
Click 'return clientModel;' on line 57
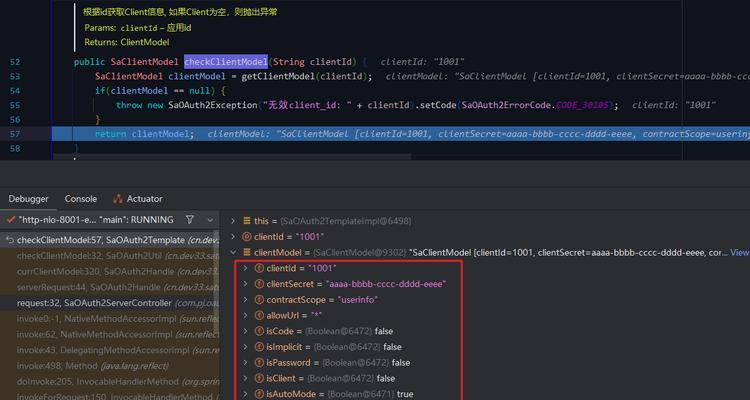click(144, 134)
